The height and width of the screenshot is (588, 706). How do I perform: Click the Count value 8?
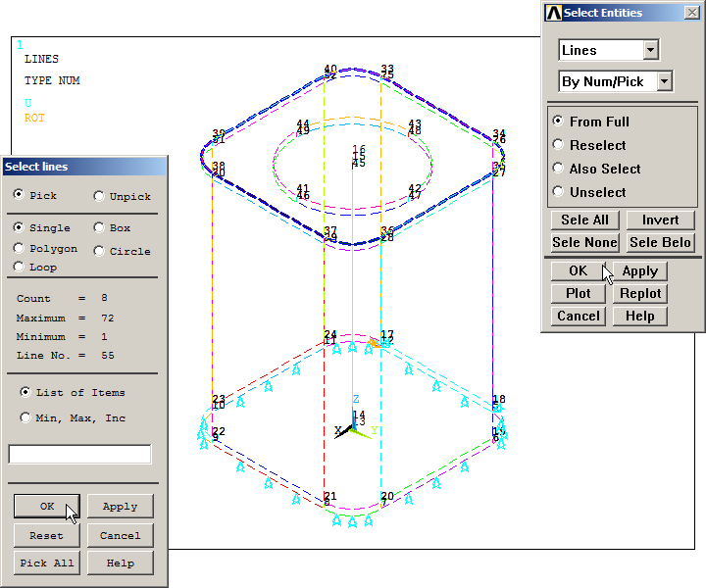[105, 298]
